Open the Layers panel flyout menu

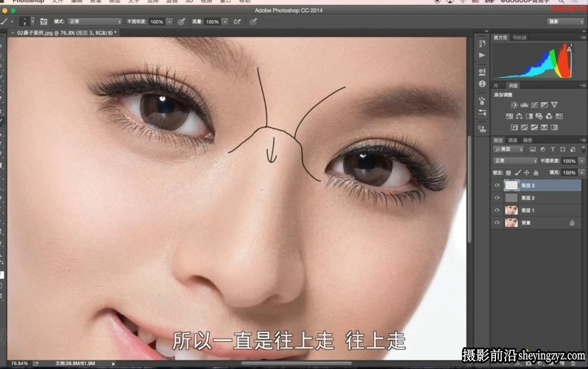point(582,140)
